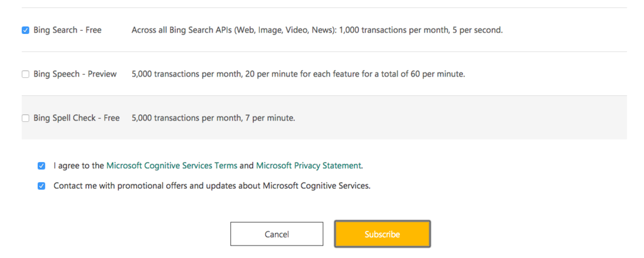Click the Bing Search APIs description text
Image resolution: width=644 pixels, height=258 pixels.
pos(317,30)
